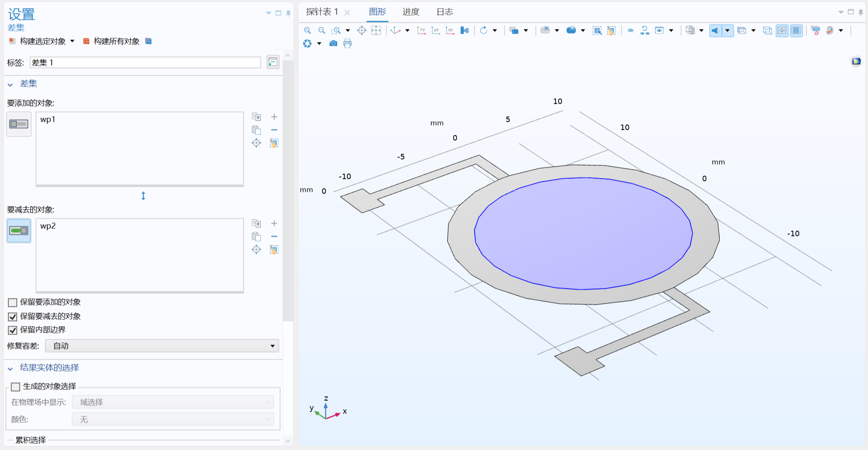Click the wireframe rendering cube icon

coord(767,30)
